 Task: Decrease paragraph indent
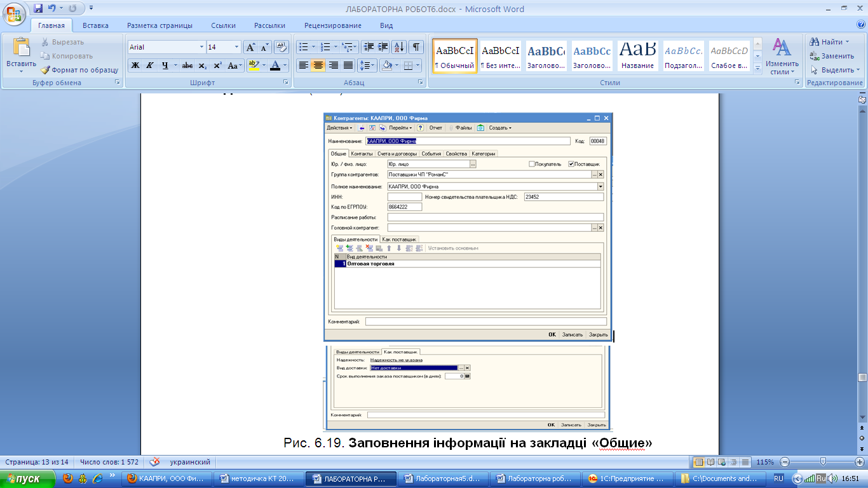pos(369,47)
